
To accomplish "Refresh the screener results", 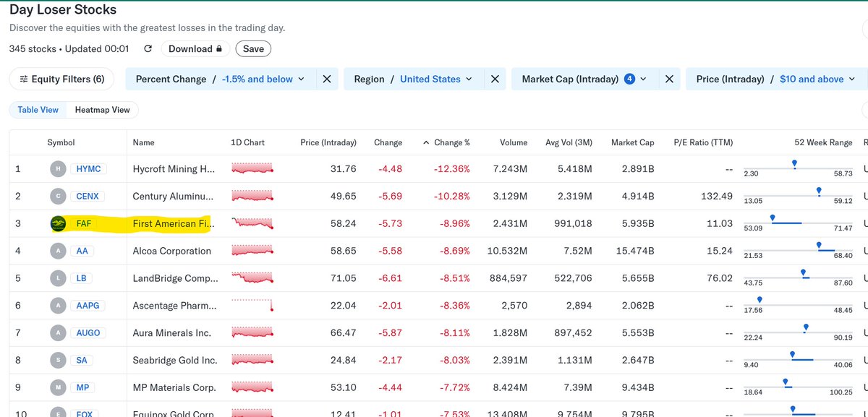I will [148, 48].
